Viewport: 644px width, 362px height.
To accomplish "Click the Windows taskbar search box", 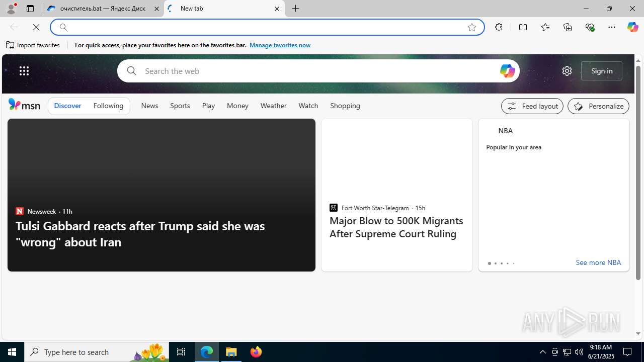I will [x=97, y=352].
